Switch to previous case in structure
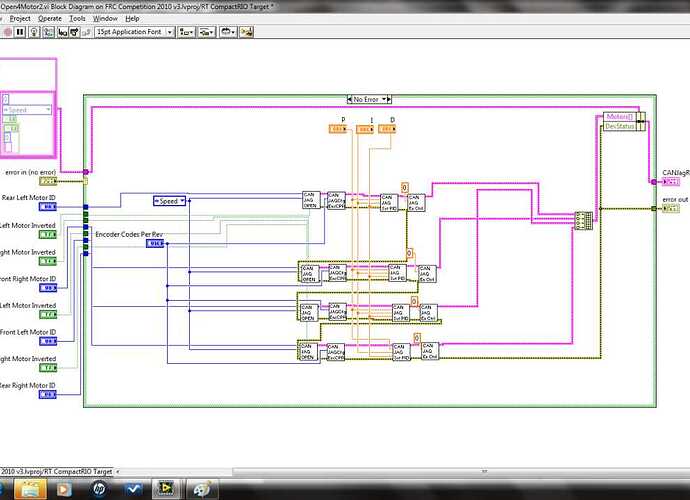The height and width of the screenshot is (500, 690). (x=350, y=99)
